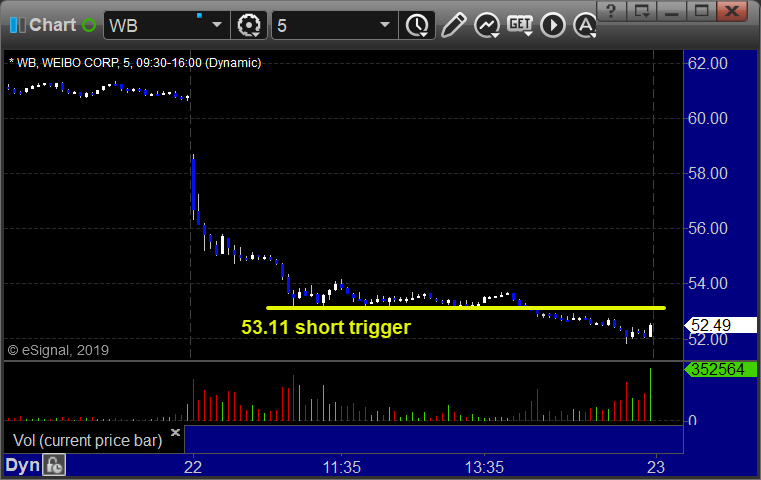Open the help question mark button
This screenshot has height=480, width=761.
pos(612,10)
